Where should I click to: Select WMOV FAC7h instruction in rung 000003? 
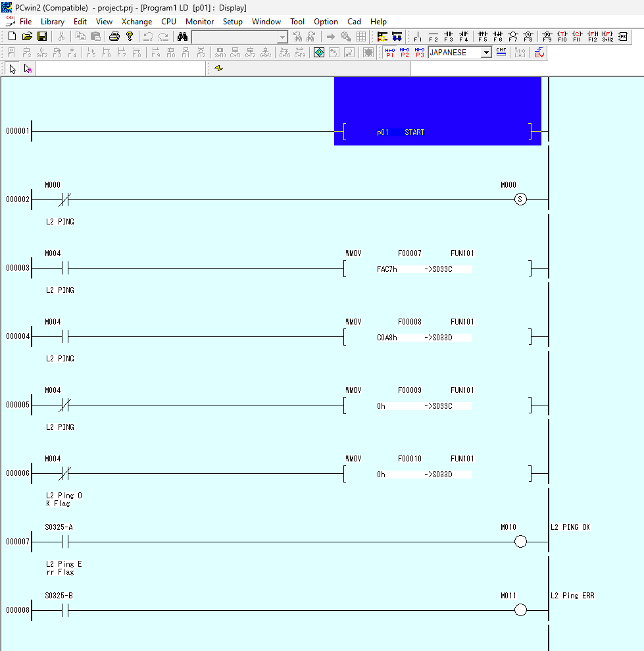tap(437, 268)
